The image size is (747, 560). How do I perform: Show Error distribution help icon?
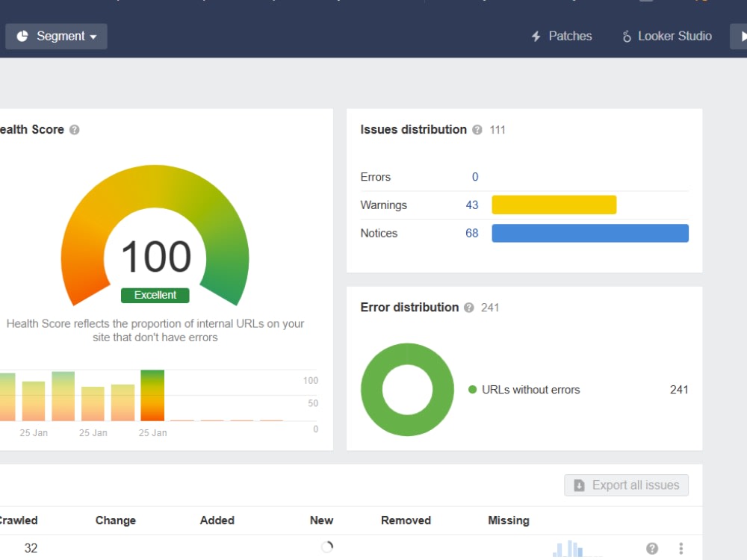[469, 308]
